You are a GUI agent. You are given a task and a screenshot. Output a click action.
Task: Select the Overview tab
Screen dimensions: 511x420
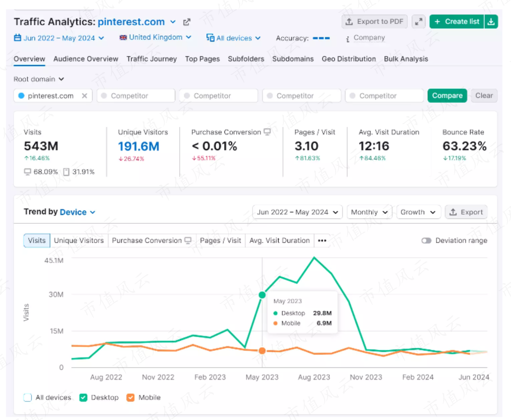click(x=29, y=59)
